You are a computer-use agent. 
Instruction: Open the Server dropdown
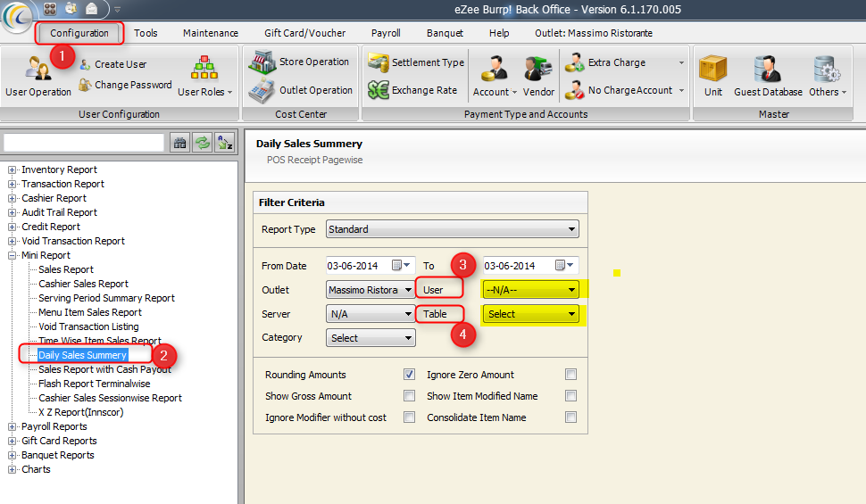[371, 314]
